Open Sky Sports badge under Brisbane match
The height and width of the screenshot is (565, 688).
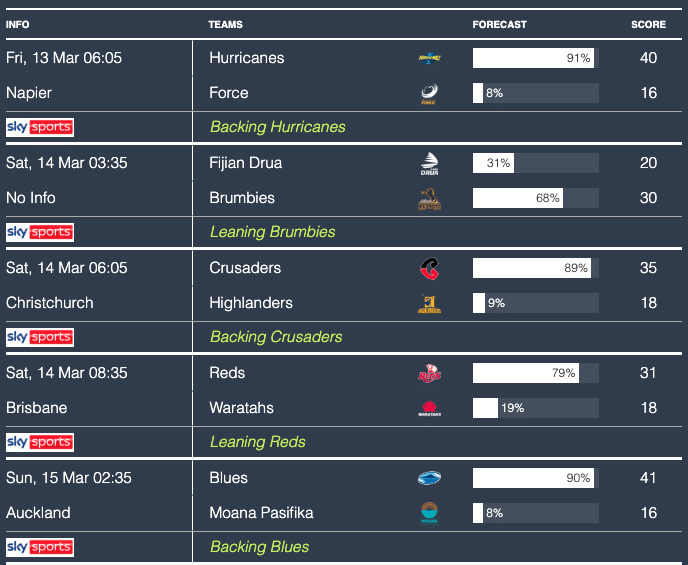point(40,442)
